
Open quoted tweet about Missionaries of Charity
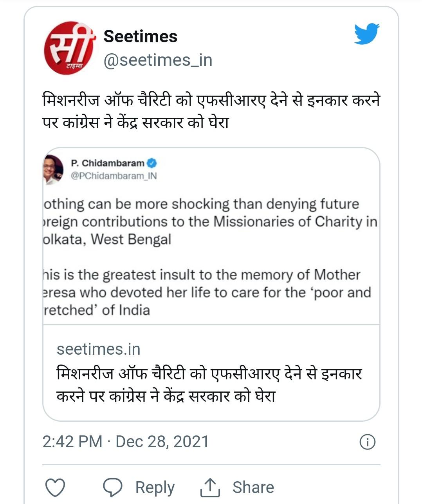211,221
